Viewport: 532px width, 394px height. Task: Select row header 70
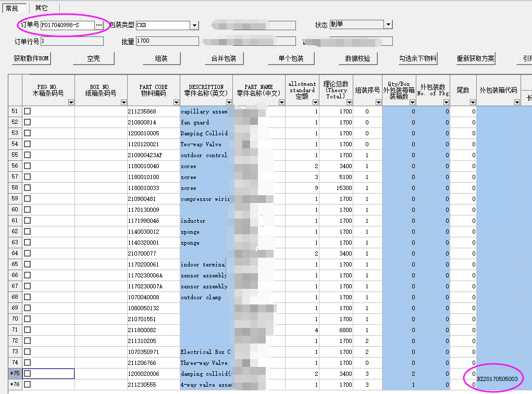pos(15,319)
